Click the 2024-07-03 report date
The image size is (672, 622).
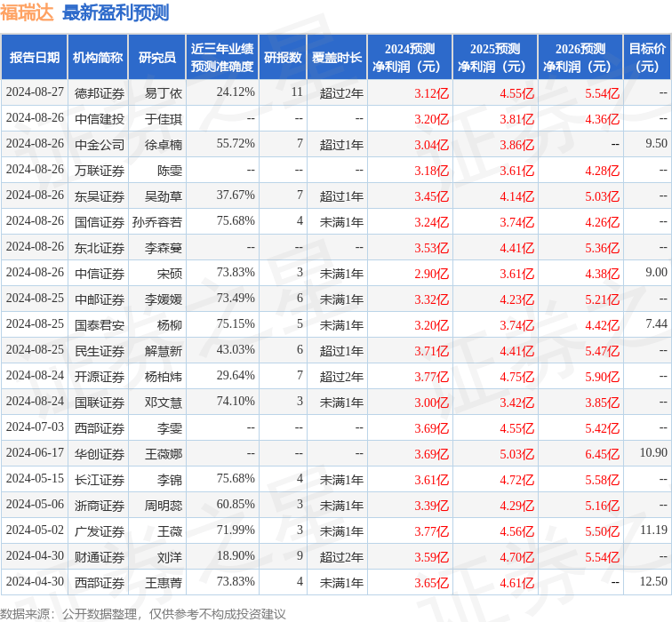(x=35, y=427)
